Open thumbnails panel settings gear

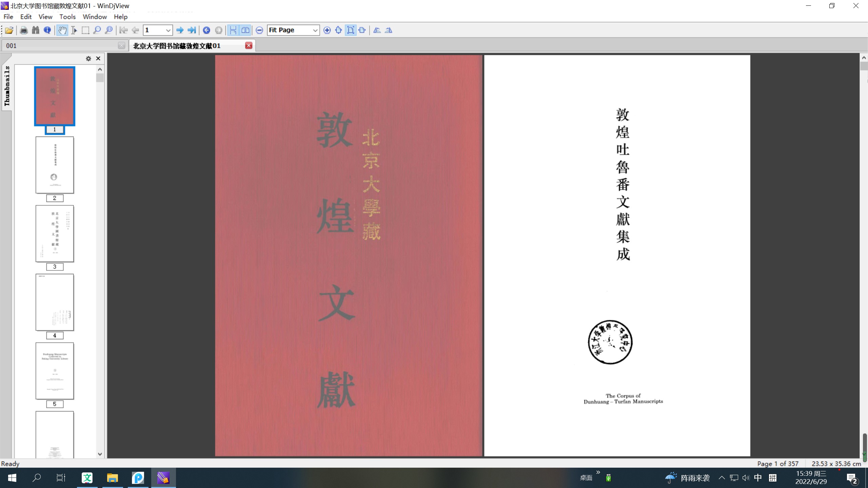tap(88, 59)
